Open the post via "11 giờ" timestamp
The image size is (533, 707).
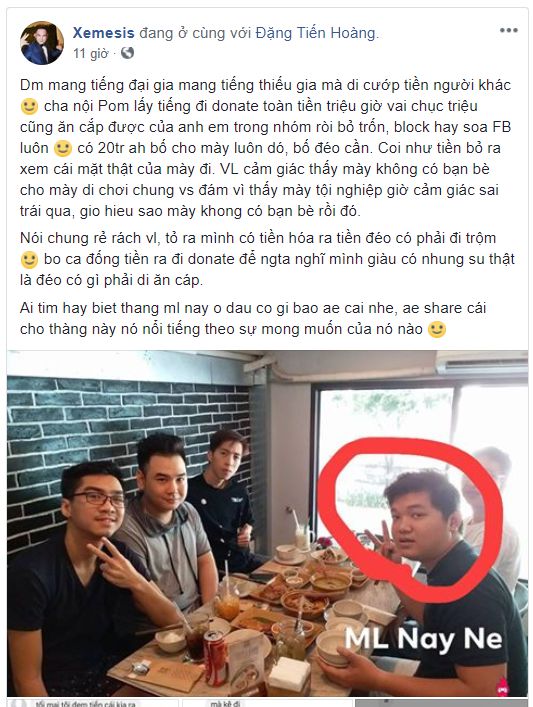pyautogui.click(x=91, y=54)
